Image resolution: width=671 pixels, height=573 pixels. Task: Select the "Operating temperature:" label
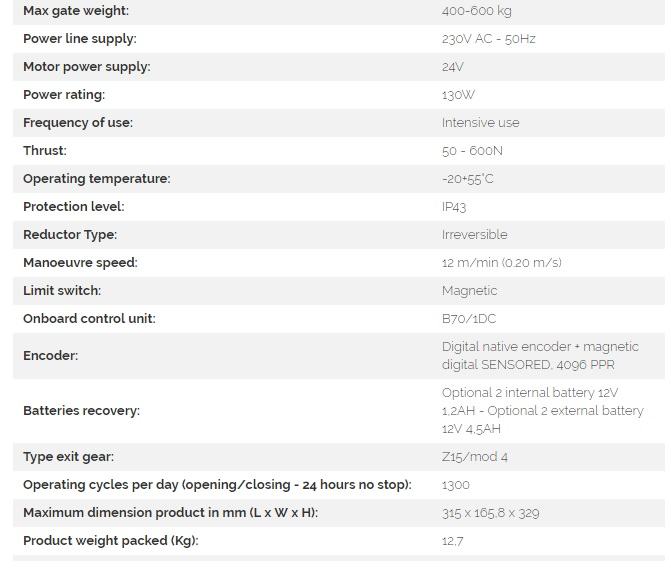pos(97,179)
